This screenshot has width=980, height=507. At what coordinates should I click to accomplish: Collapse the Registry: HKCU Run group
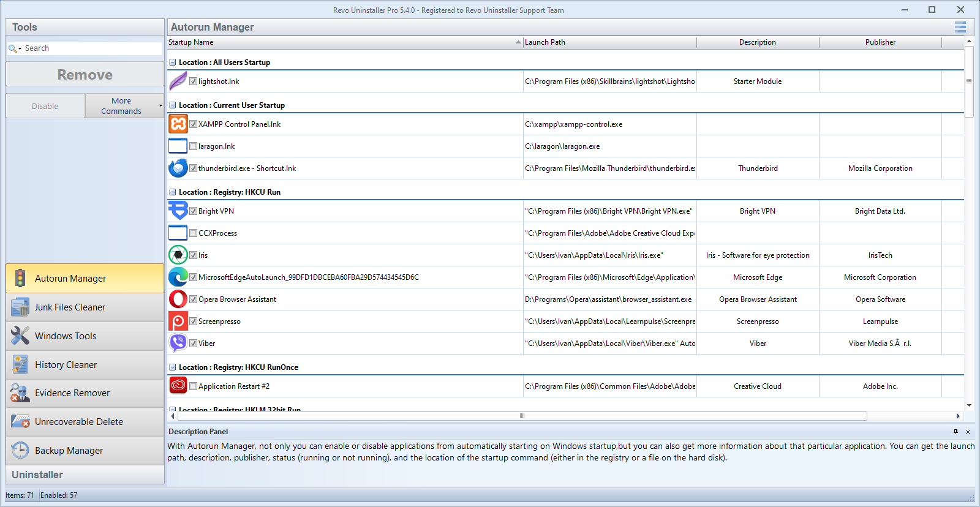coord(173,192)
